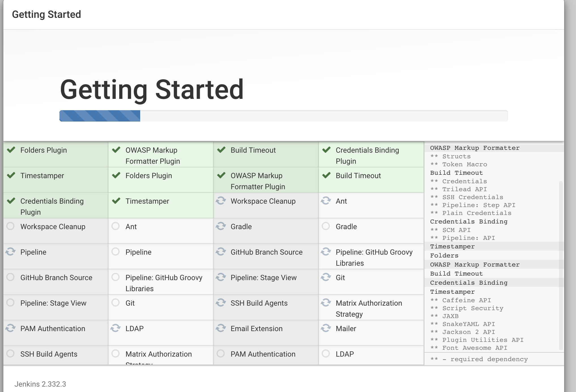Click the checkmark next to Build Timeout
This screenshot has width=576, height=392.
pos(221,150)
